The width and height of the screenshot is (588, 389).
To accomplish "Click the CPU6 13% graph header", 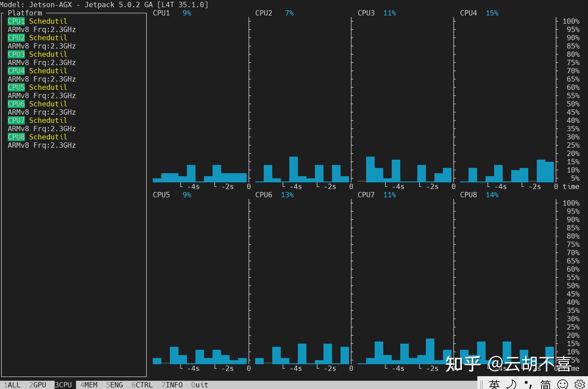I will coord(274,195).
